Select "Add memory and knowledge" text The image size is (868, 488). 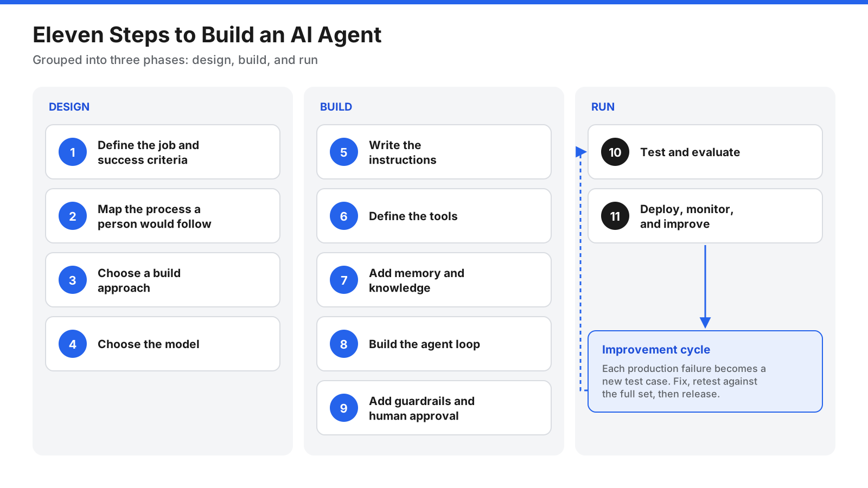417,280
